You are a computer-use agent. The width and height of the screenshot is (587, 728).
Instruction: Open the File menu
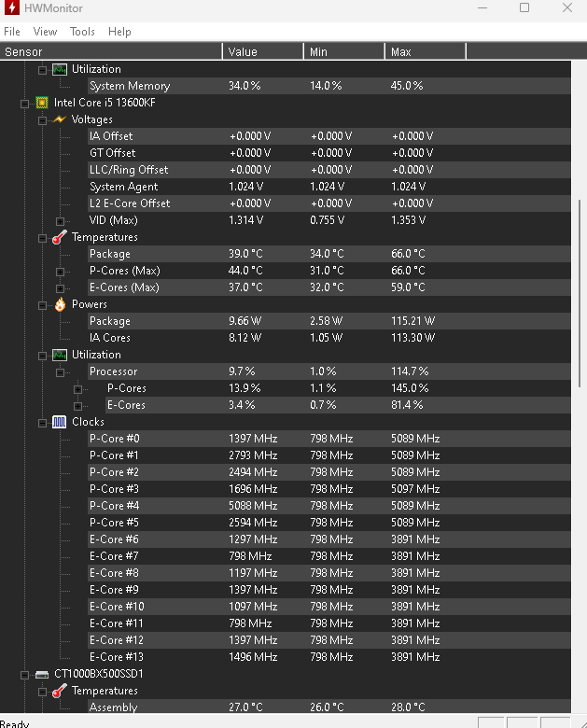(12, 32)
